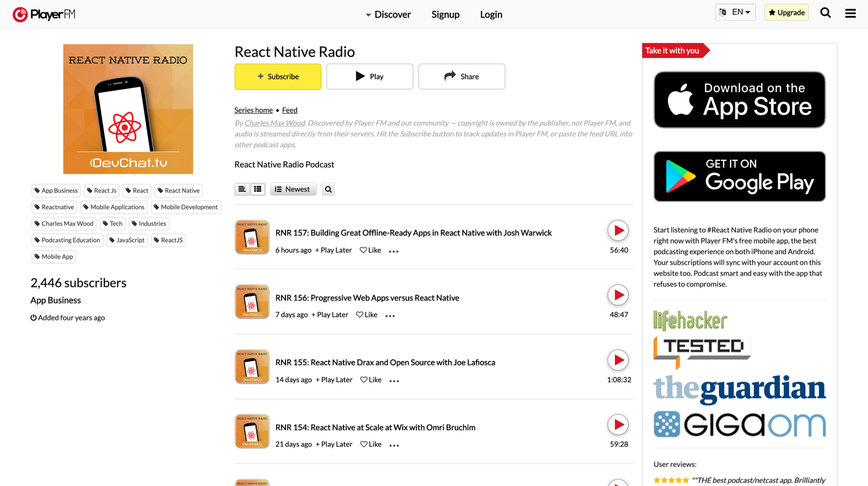Screen dimensions: 868x486
Task: Select the Mobile Development tag
Action: pyautogui.click(x=186, y=207)
